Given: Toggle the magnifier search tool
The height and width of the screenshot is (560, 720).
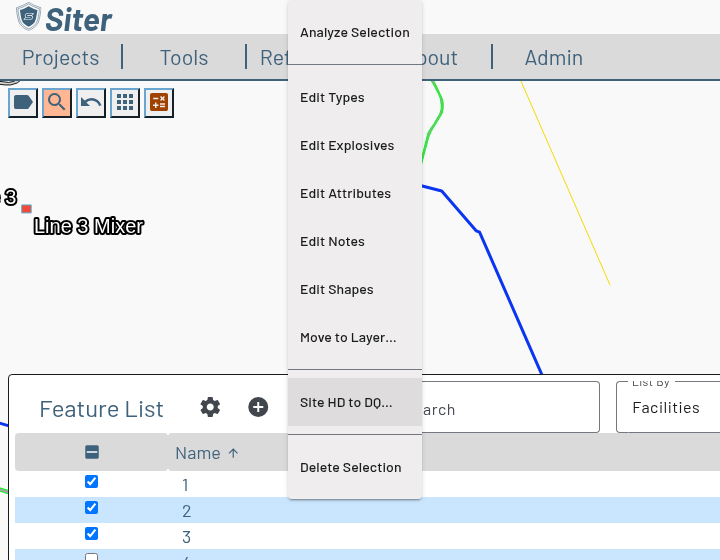Looking at the screenshot, I should (x=57, y=102).
